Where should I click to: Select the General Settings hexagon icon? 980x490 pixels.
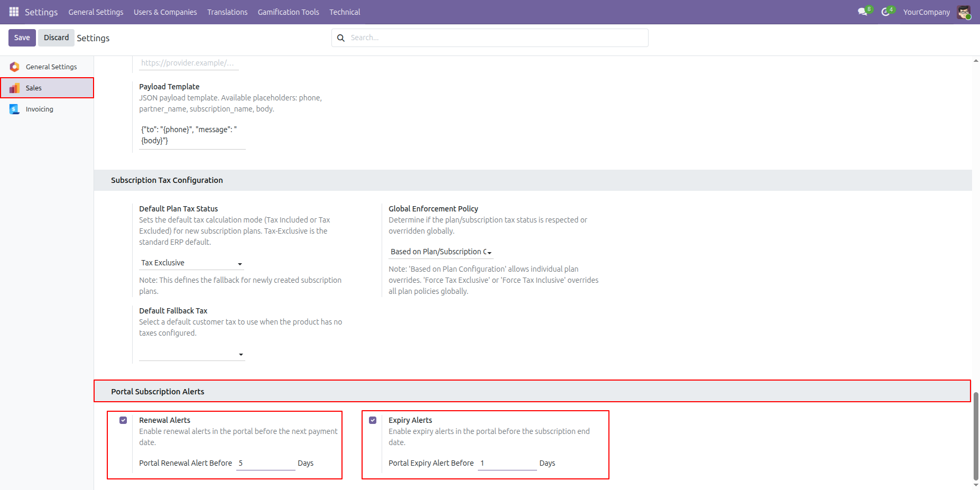14,67
